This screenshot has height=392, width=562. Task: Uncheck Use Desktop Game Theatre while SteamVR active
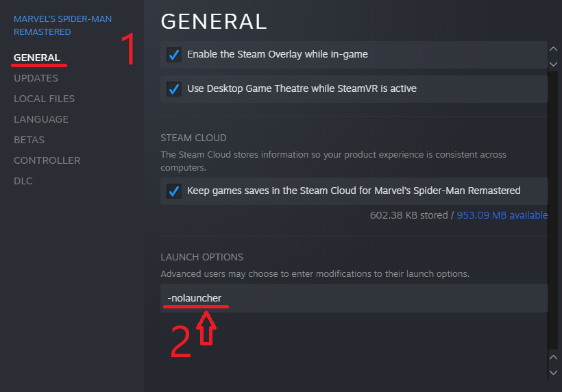pyautogui.click(x=174, y=88)
